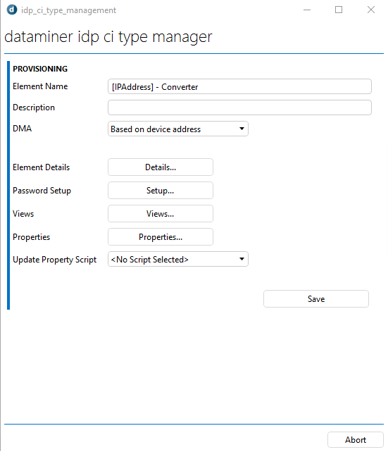The width and height of the screenshot is (387, 451).
Task: Click the 'Views' label text
Action: point(23,214)
